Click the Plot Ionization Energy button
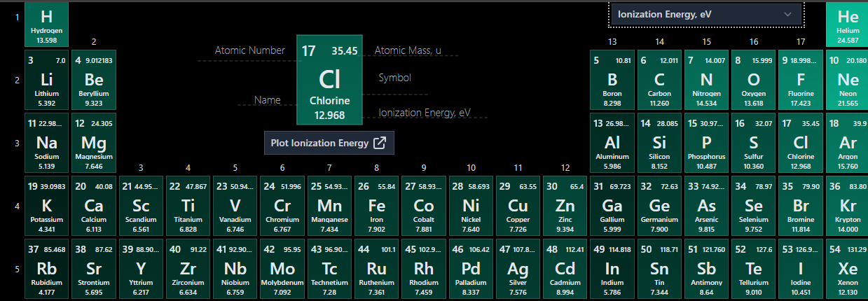 click(329, 143)
